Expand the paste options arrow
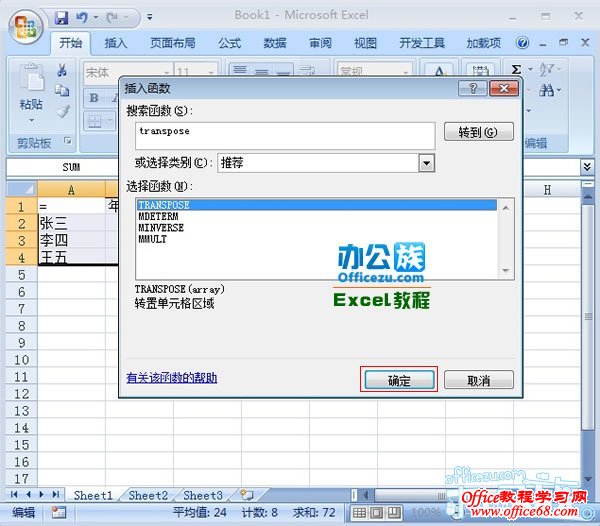The height and width of the screenshot is (526, 600). [x=31, y=120]
